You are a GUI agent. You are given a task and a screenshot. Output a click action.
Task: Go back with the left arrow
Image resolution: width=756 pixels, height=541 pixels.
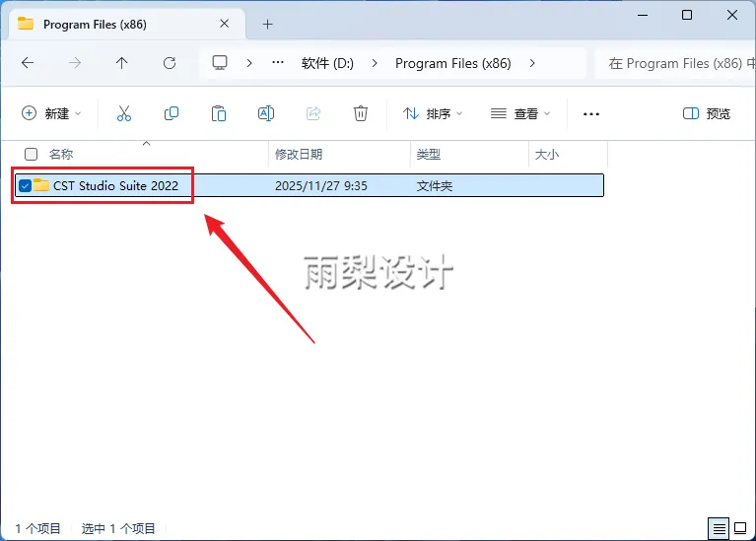(x=28, y=63)
